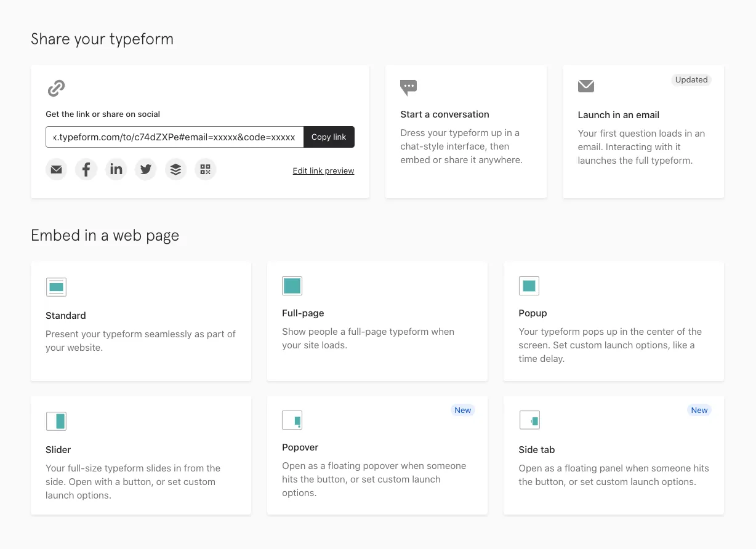The width and height of the screenshot is (756, 549).
Task: Select the Full-page embed icon
Action: coord(292,286)
